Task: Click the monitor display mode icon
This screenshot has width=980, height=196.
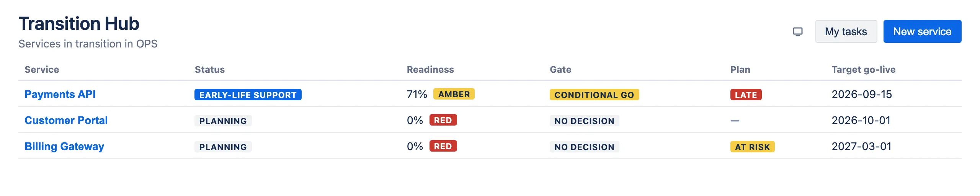Action: (x=798, y=31)
